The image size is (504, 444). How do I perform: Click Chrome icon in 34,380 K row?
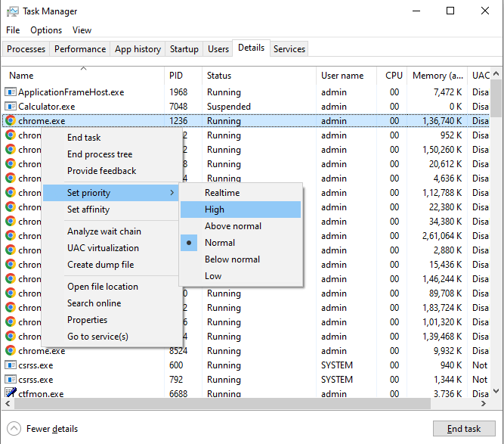[11, 222]
